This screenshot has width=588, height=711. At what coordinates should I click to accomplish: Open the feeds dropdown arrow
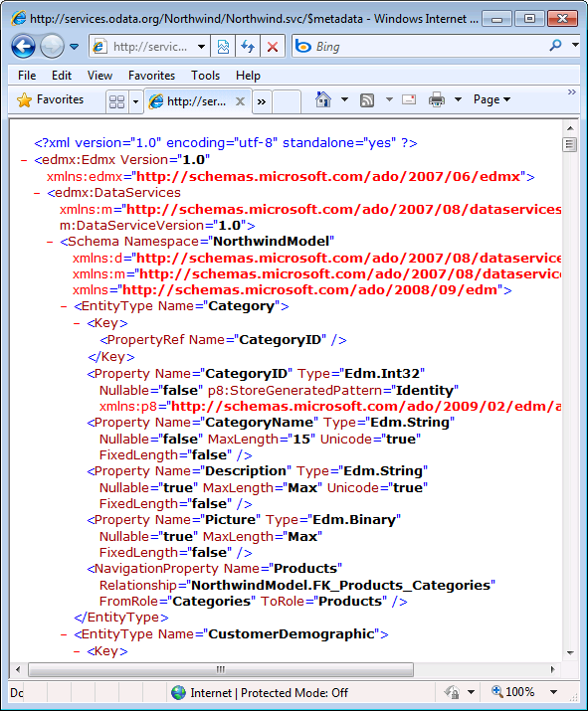point(389,99)
